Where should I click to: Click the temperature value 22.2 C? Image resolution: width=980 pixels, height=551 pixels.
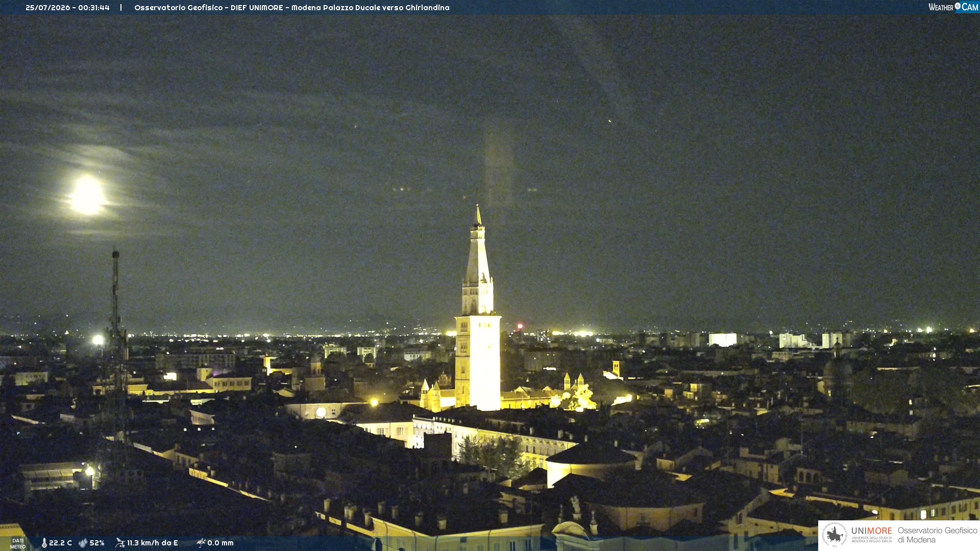pyautogui.click(x=60, y=543)
